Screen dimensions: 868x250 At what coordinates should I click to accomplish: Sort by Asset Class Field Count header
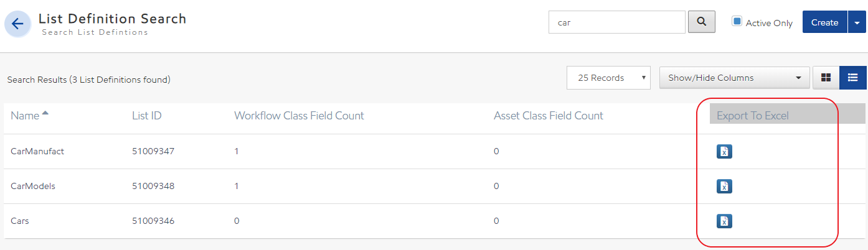point(548,116)
